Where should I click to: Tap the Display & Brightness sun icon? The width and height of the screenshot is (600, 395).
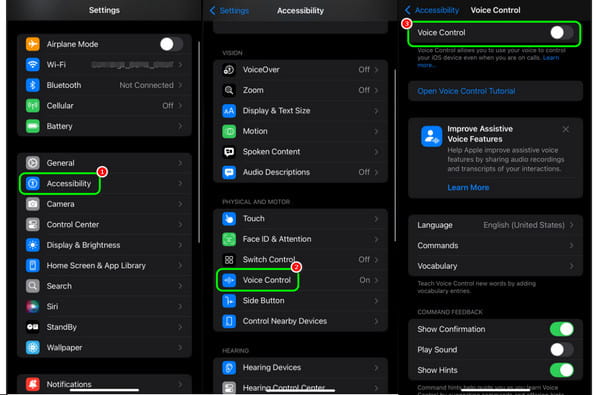[x=33, y=245]
